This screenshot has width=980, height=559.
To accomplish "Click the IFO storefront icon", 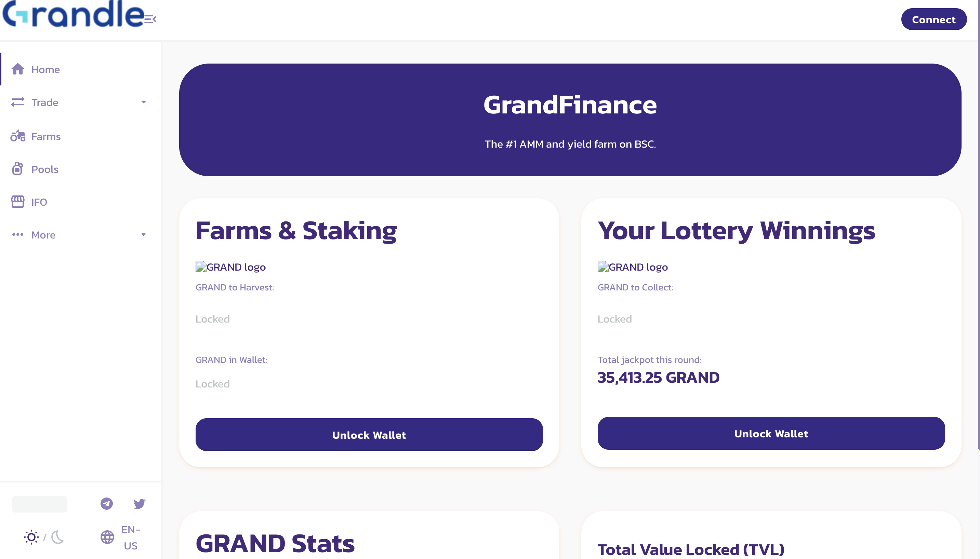I will [x=18, y=202].
